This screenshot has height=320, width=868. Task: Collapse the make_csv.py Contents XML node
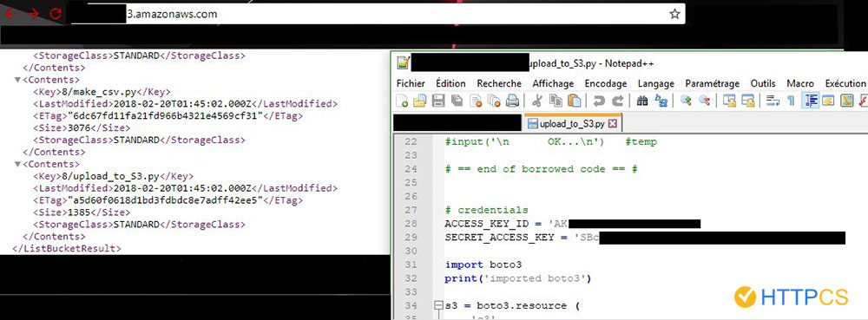click(17, 80)
